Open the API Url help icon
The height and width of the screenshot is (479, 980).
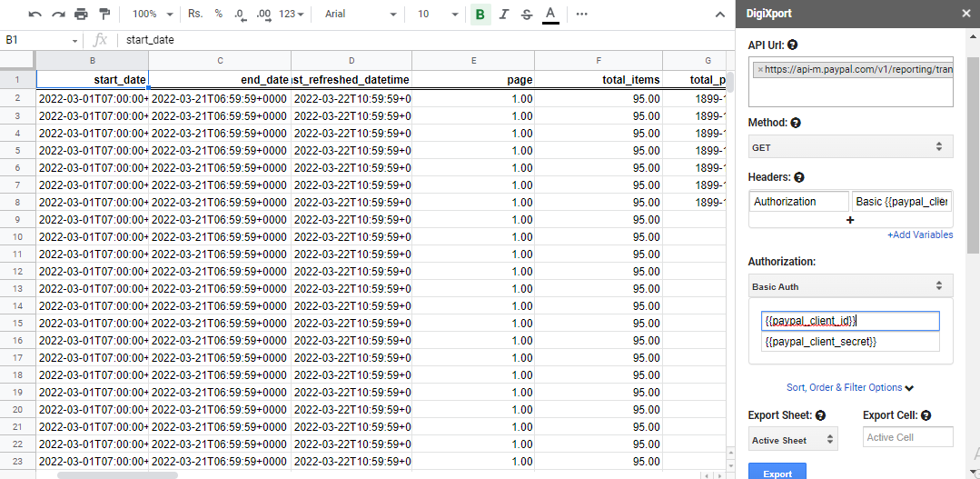pos(792,45)
